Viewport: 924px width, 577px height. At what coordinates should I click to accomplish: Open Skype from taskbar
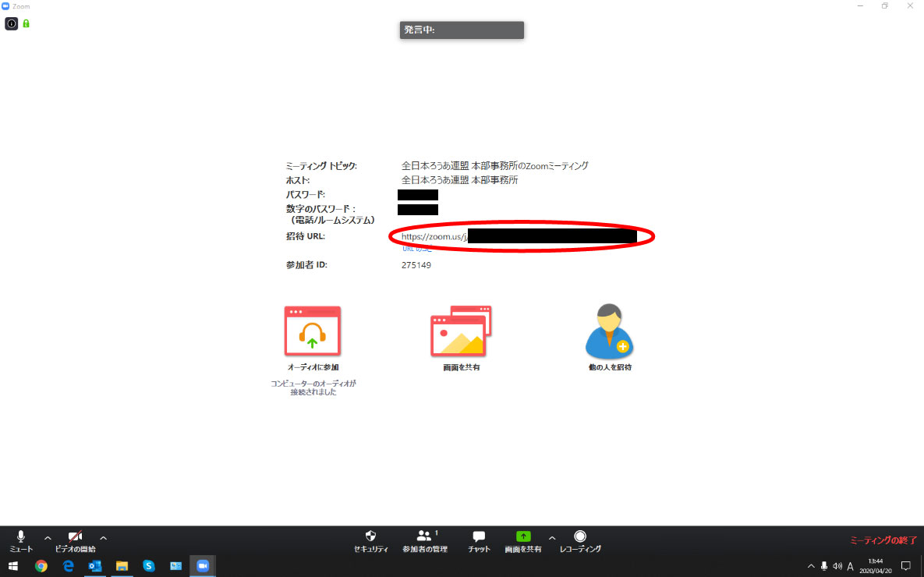(148, 566)
